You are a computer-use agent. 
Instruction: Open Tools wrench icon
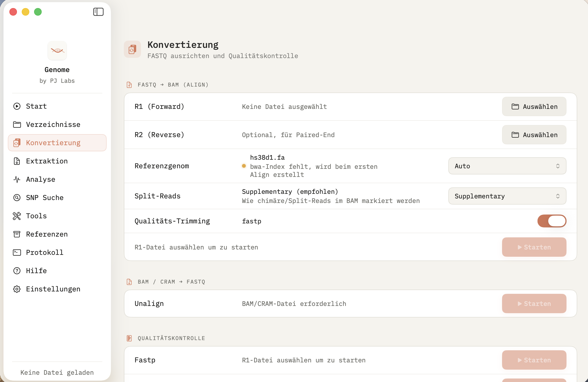[17, 216]
